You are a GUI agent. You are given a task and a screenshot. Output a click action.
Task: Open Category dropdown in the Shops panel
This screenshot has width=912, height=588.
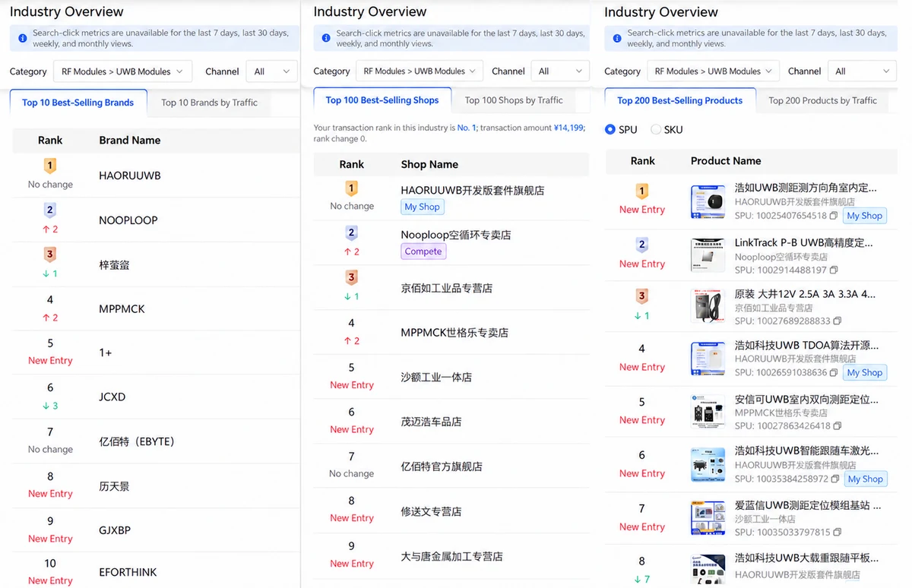click(x=419, y=71)
